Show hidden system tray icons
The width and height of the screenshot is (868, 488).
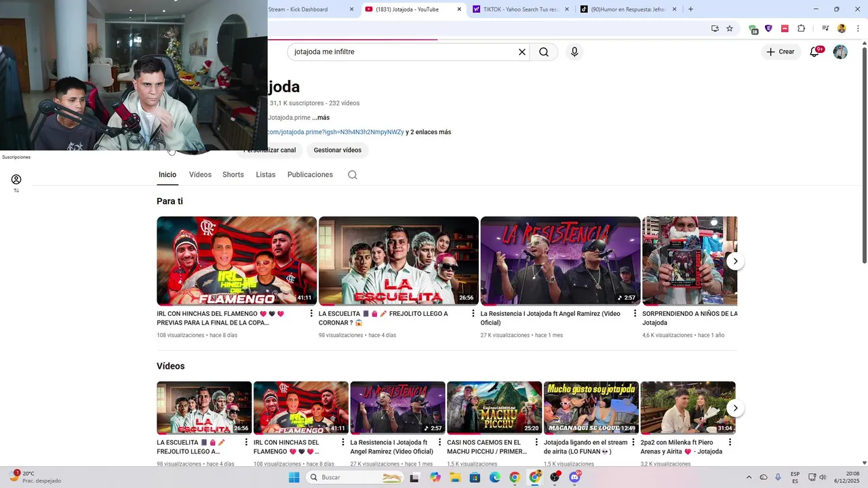pos(749,477)
